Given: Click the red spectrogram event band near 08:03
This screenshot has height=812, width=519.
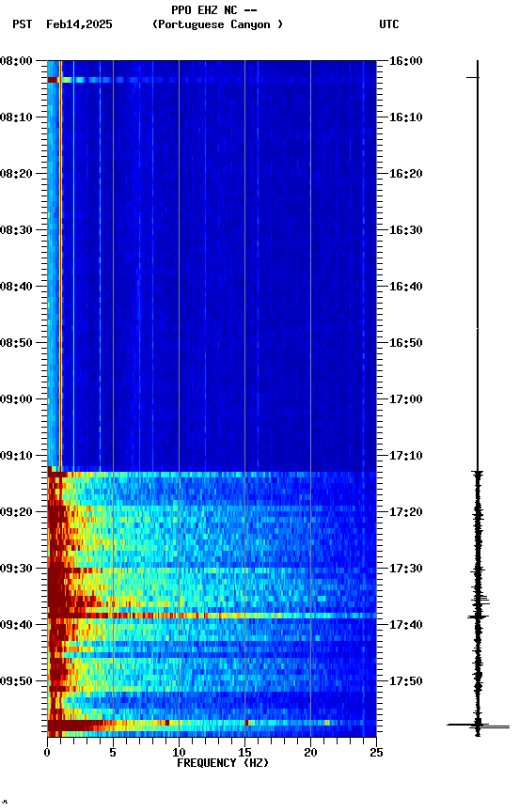Looking at the screenshot, I should pos(53,80).
